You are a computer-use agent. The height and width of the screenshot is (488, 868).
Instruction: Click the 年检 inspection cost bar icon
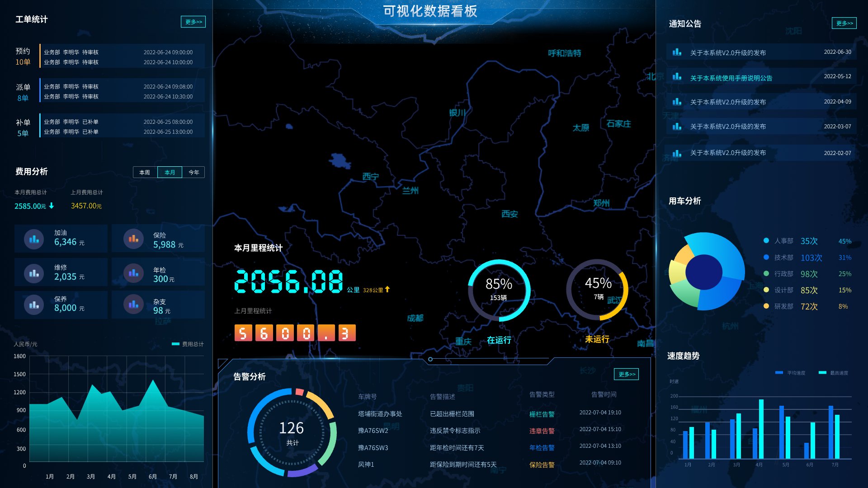coord(132,272)
